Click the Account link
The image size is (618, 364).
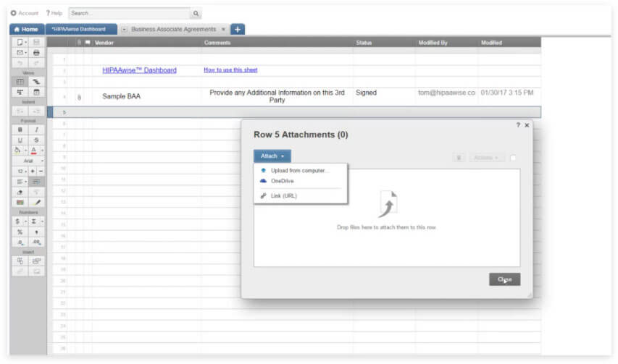click(25, 13)
